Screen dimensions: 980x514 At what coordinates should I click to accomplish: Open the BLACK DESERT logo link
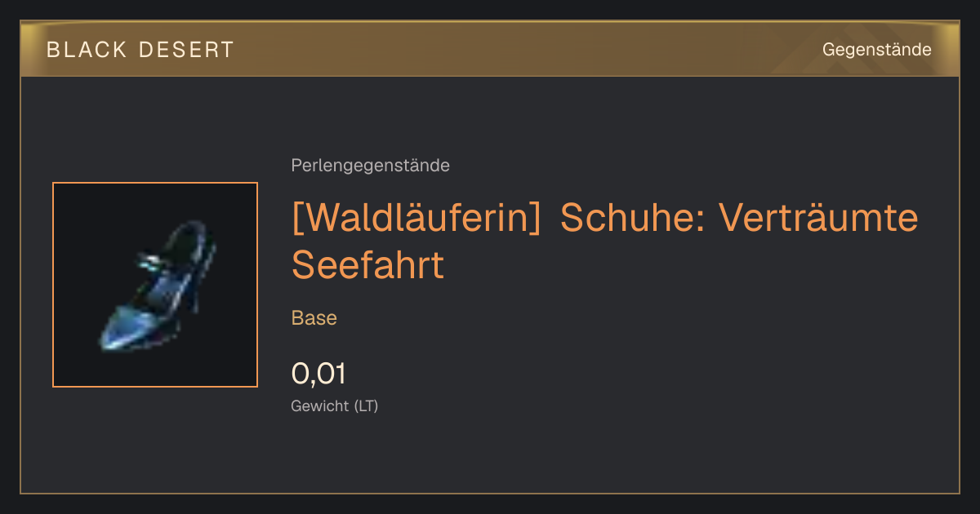click(140, 50)
